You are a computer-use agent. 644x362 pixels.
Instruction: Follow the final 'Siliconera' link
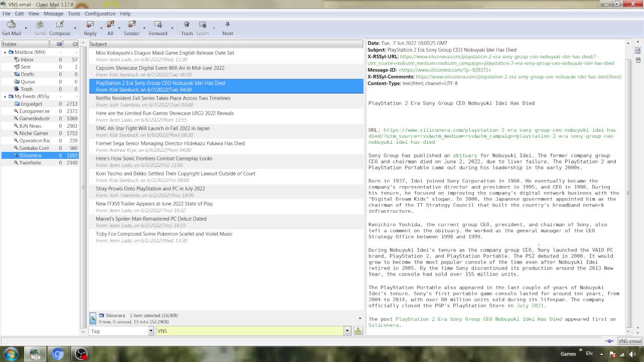click(384, 325)
